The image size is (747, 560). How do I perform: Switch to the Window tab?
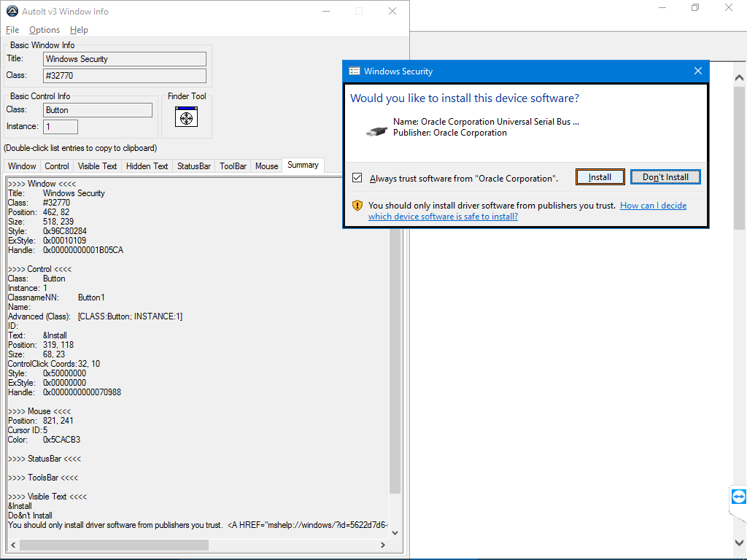(x=22, y=166)
